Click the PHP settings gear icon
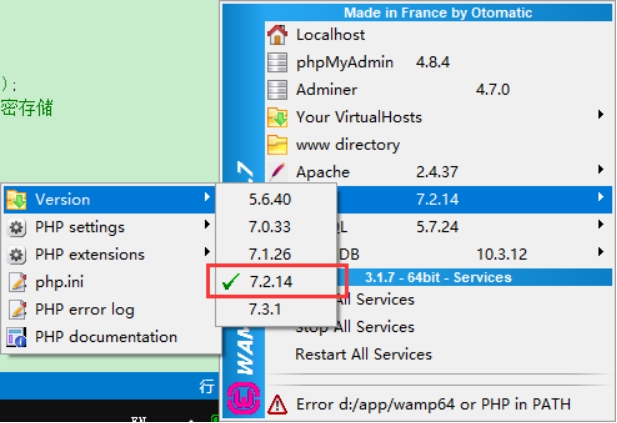Screen dimensions: 617x423 17,227
